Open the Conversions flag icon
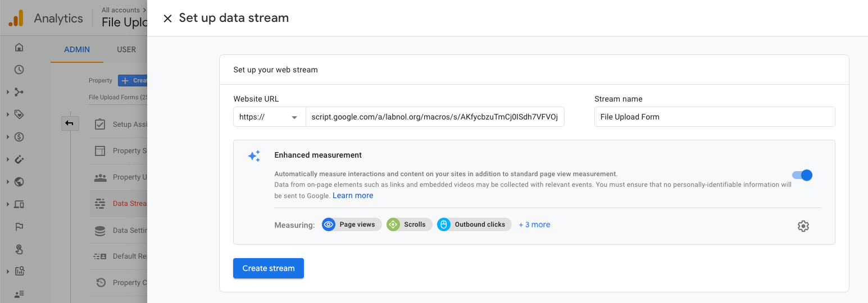The width and height of the screenshot is (868, 303). pyautogui.click(x=19, y=227)
